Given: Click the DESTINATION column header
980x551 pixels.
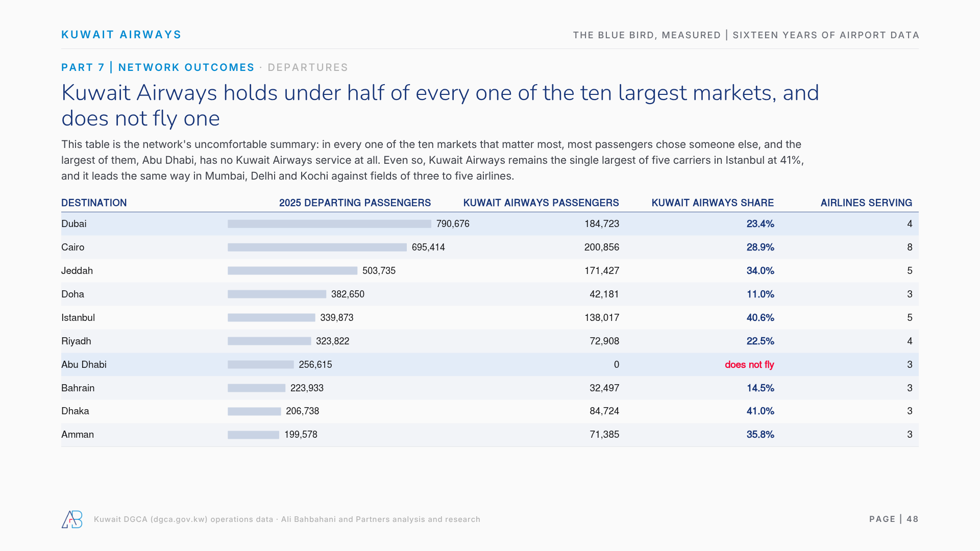Looking at the screenshot, I should coord(94,203).
